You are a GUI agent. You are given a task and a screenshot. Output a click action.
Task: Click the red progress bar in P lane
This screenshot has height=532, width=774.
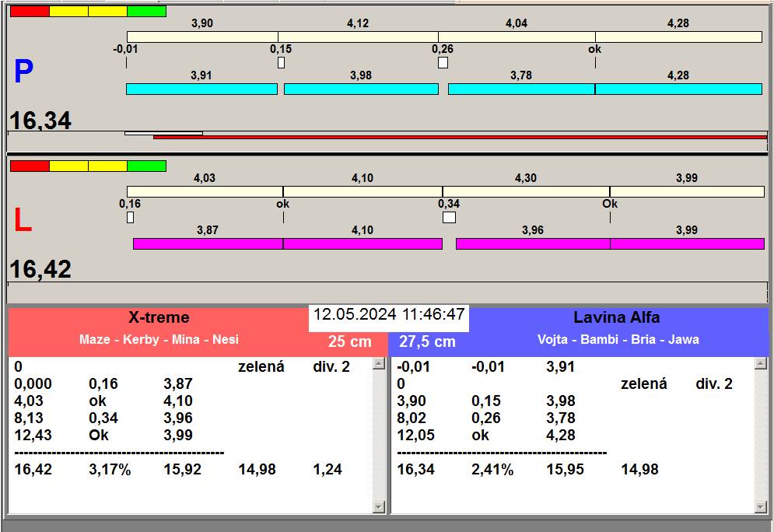(x=459, y=137)
